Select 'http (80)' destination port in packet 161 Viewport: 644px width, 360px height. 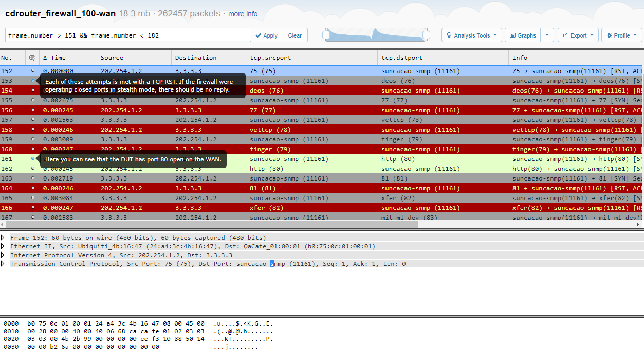click(398, 159)
